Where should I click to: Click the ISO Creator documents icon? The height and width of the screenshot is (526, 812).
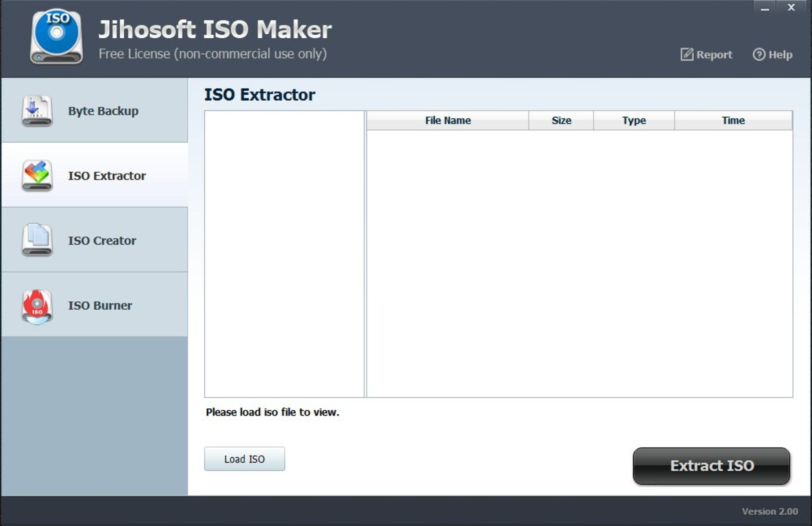point(37,240)
